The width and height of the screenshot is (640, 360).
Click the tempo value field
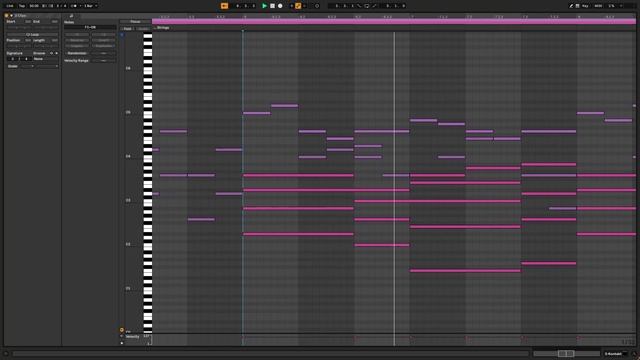(34, 6)
